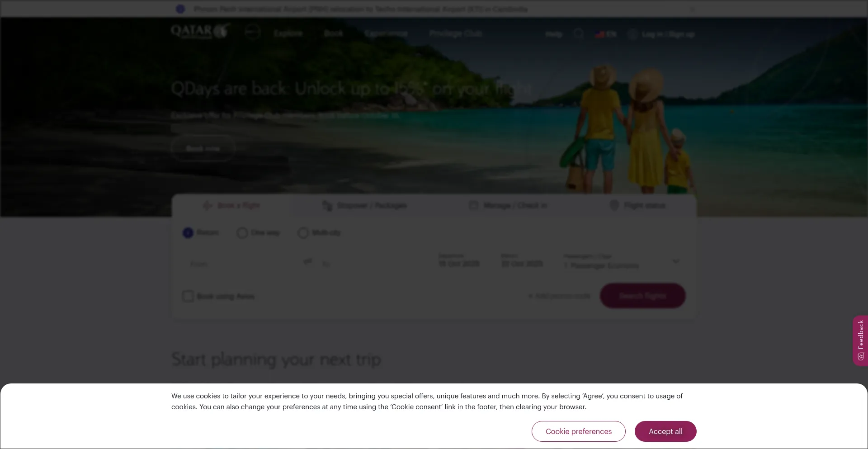Open the Return date picker
This screenshot has width=868, height=449.
click(522, 260)
